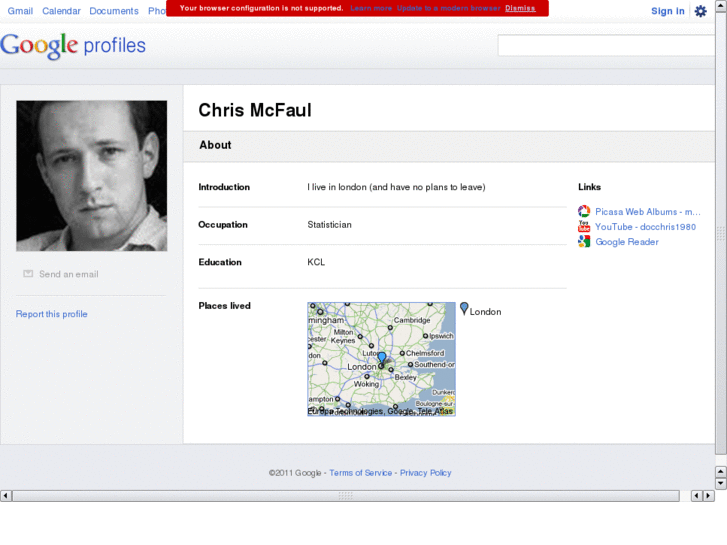Open Documents from the top bar
727x545 pixels.
[114, 11]
